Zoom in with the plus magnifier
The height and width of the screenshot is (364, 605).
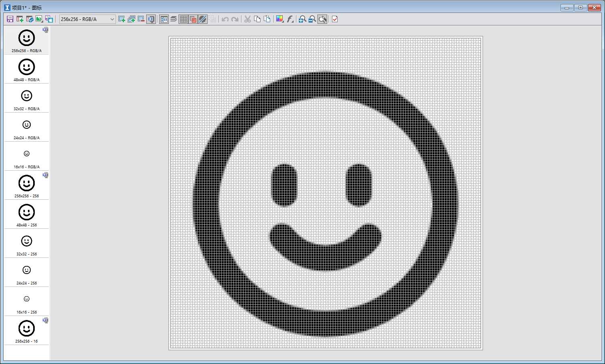point(302,19)
